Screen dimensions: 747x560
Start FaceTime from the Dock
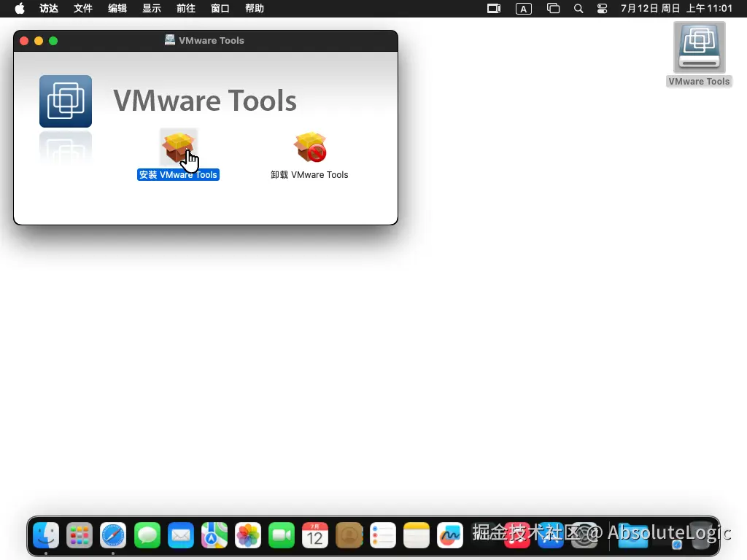(x=282, y=535)
